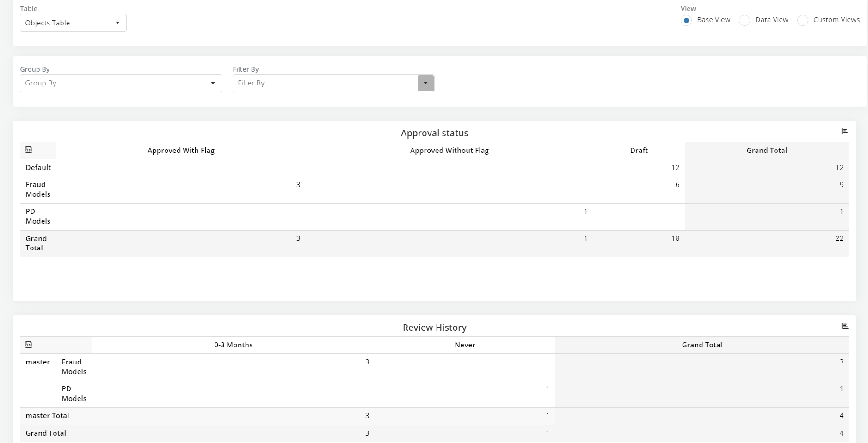Select the Approved Without Flag column header

click(x=449, y=151)
